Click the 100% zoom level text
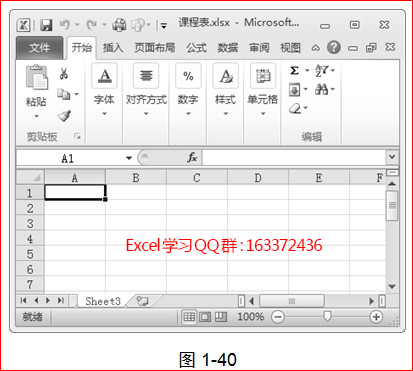 point(251,317)
